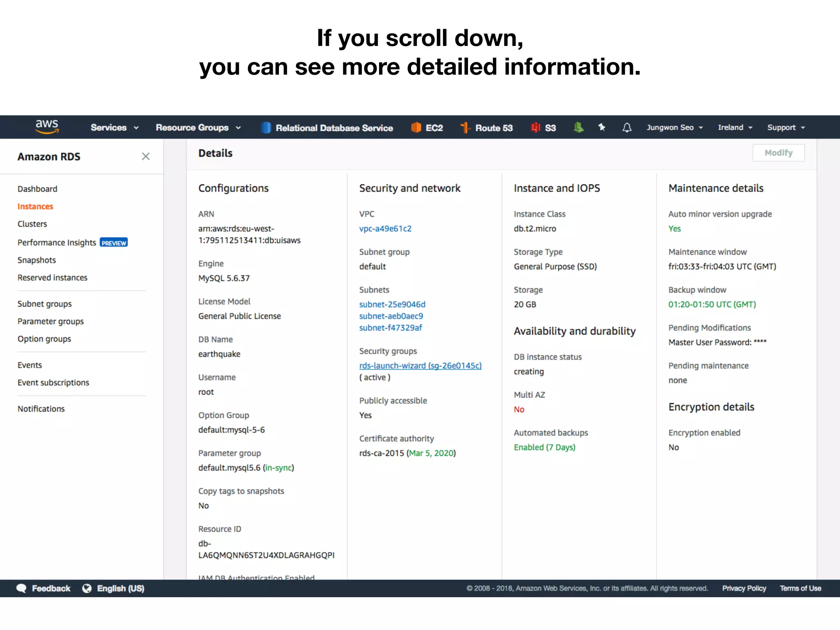The image size is (840, 630).
Task: Click the pushpin icon in navbar
Action: (602, 128)
